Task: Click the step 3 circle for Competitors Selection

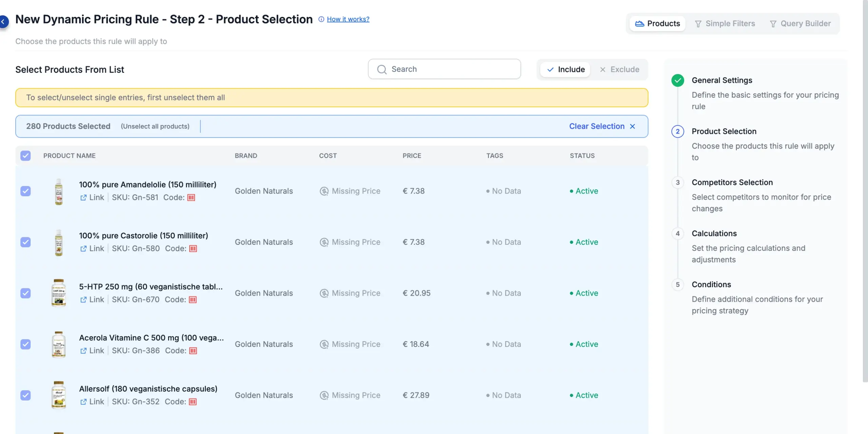Action: [x=677, y=182]
